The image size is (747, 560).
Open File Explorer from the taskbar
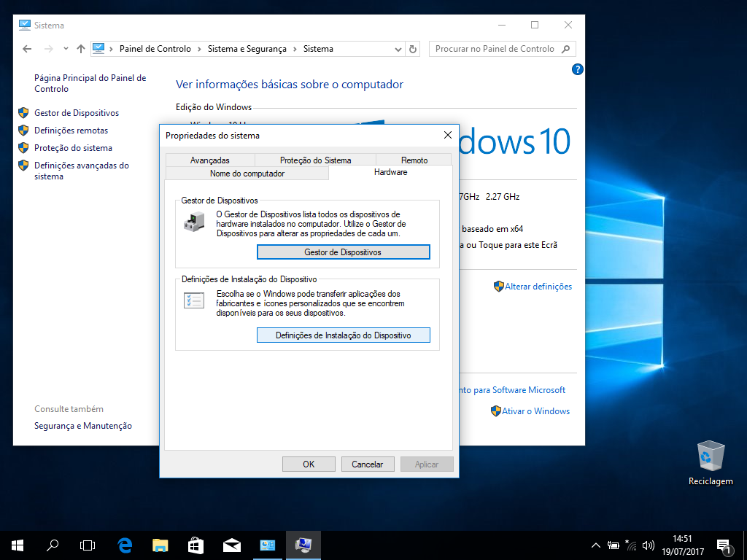click(160, 545)
